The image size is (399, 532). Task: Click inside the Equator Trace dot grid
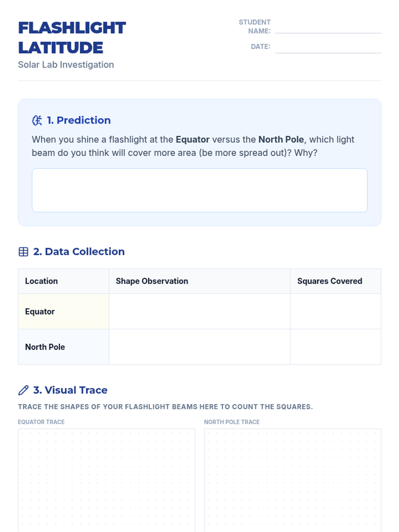point(106,480)
